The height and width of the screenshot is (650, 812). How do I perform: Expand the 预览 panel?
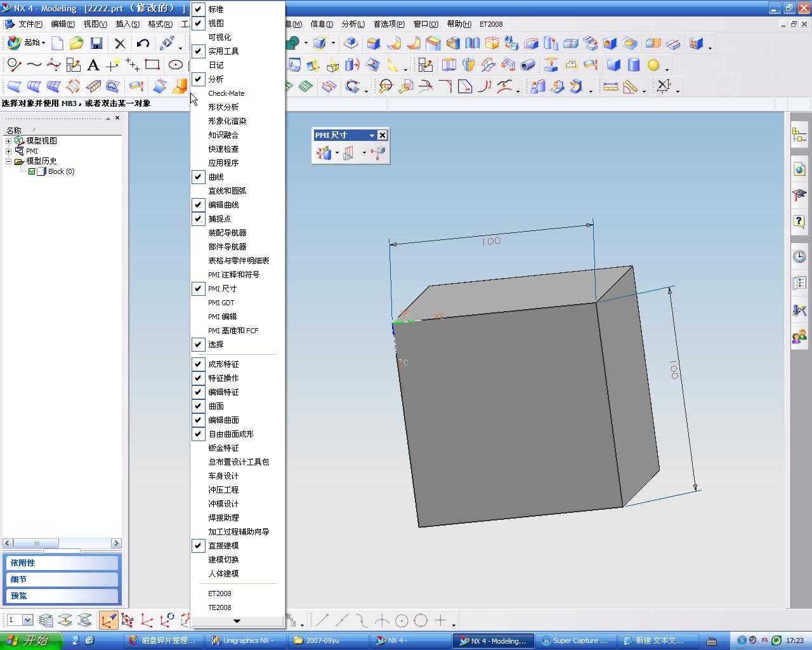click(x=62, y=596)
